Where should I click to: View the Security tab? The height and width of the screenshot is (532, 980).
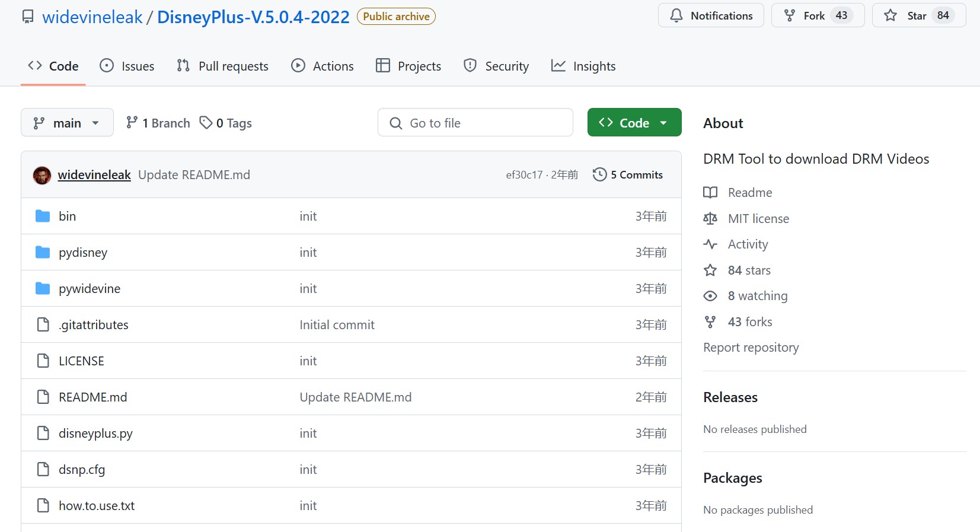tap(496, 66)
